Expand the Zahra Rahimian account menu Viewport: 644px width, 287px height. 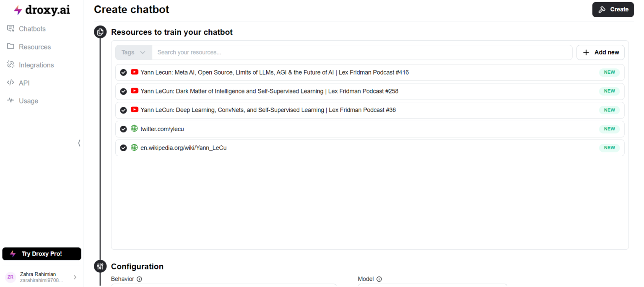point(75,277)
